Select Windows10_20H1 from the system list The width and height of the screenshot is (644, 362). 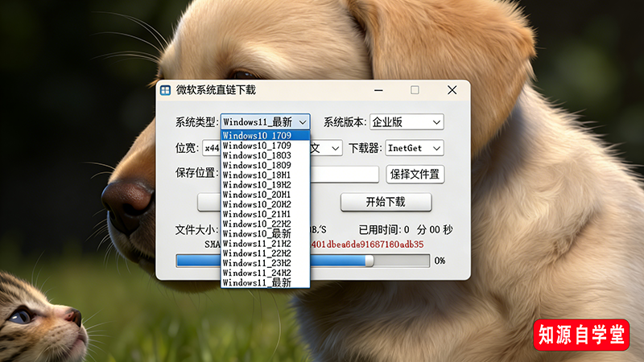coord(266,195)
